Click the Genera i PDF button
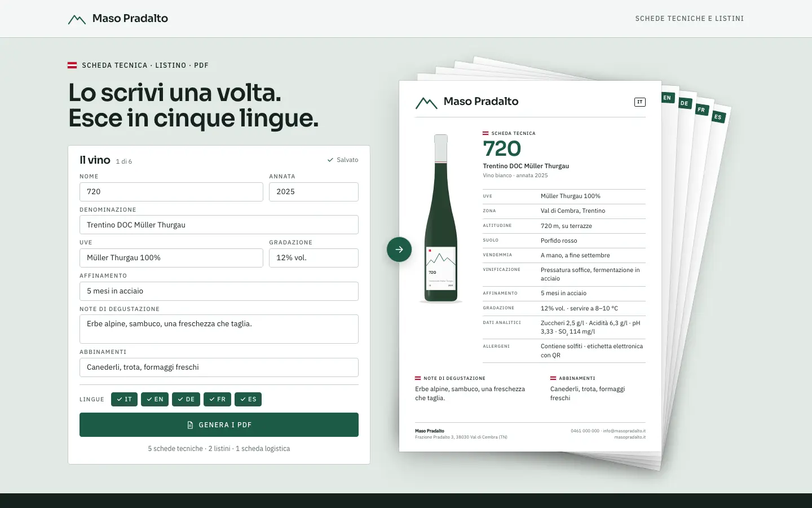Viewport: 812px width, 508px height. [219, 424]
